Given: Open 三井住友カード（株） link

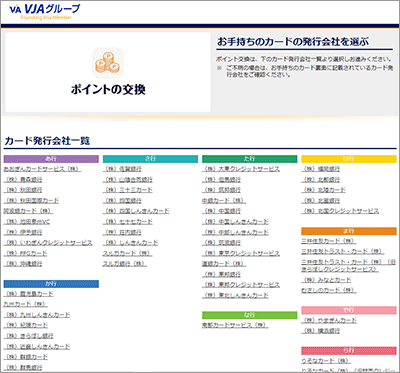Looking at the screenshot, I should pos(329,241).
